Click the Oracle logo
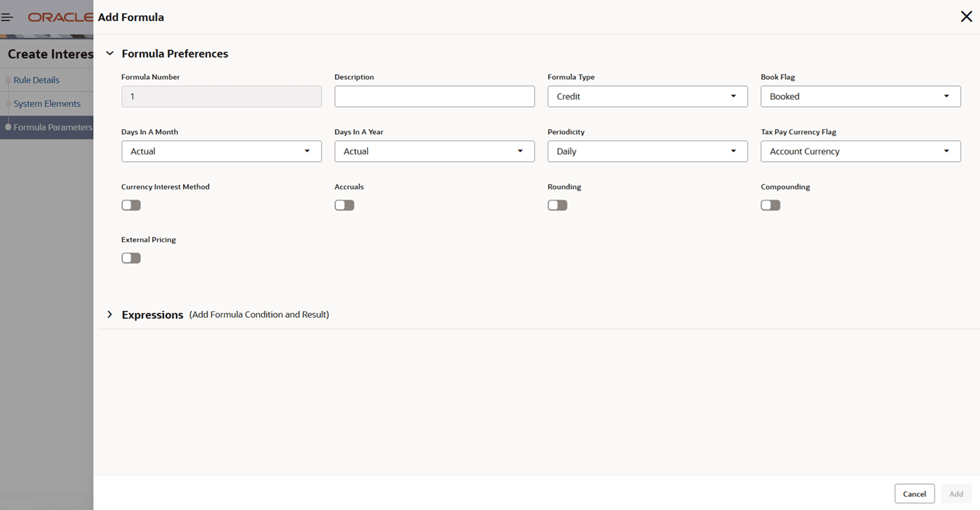Screen dimensions: 980x510 click(x=60, y=17)
